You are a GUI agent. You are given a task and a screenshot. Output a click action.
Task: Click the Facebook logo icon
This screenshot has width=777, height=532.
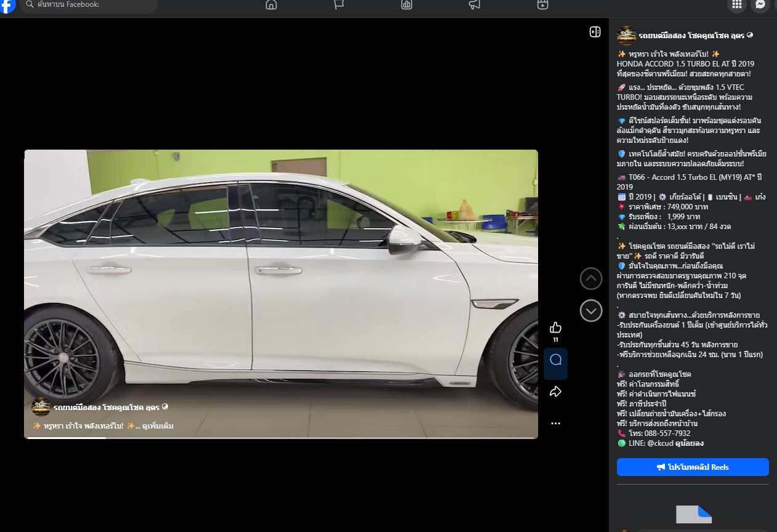[x=7, y=6]
